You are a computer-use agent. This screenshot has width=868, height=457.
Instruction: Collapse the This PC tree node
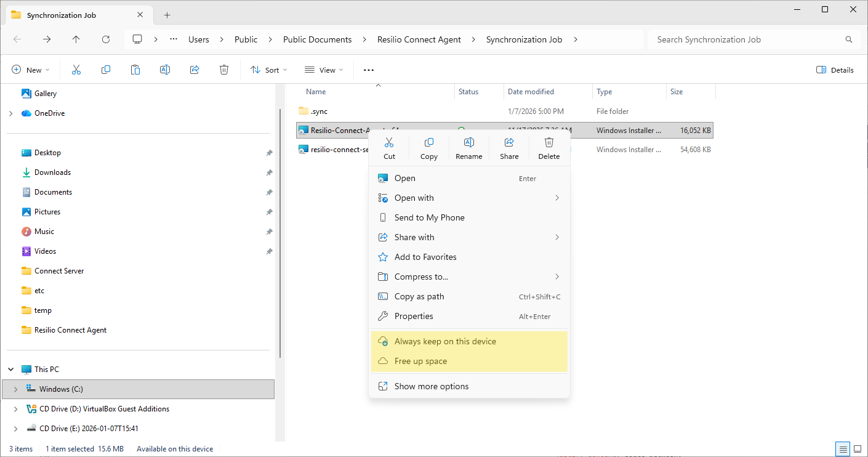[10, 370]
